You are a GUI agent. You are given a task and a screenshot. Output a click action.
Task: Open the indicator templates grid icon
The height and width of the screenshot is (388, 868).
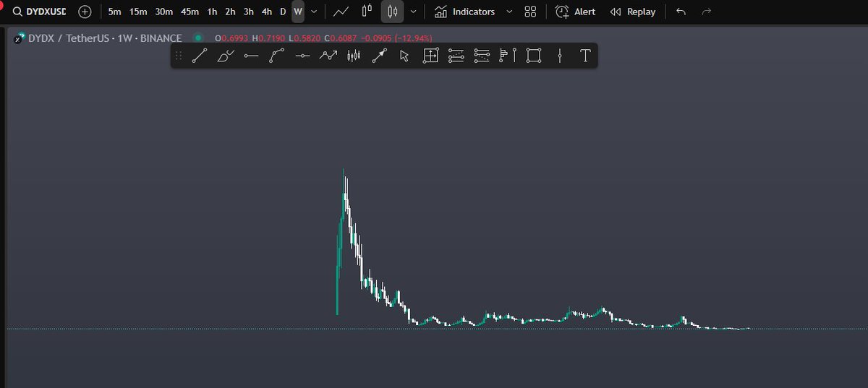pyautogui.click(x=530, y=12)
